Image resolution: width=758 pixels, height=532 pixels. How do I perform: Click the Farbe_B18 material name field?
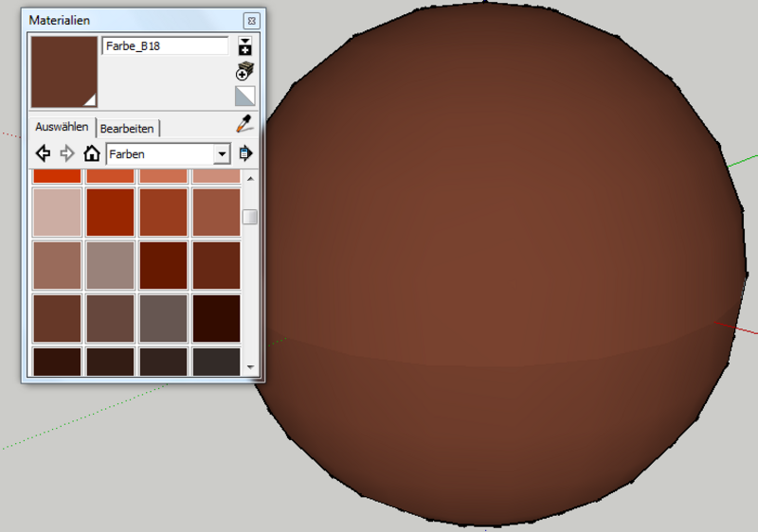point(165,45)
